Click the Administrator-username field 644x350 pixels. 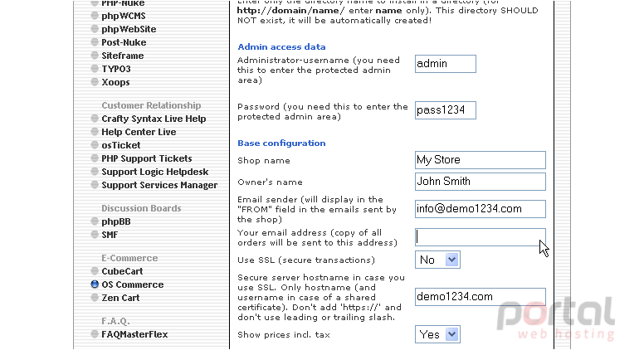click(x=445, y=64)
